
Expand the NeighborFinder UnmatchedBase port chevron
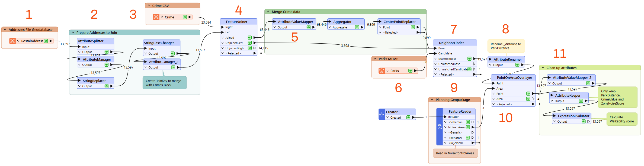click(435, 64)
